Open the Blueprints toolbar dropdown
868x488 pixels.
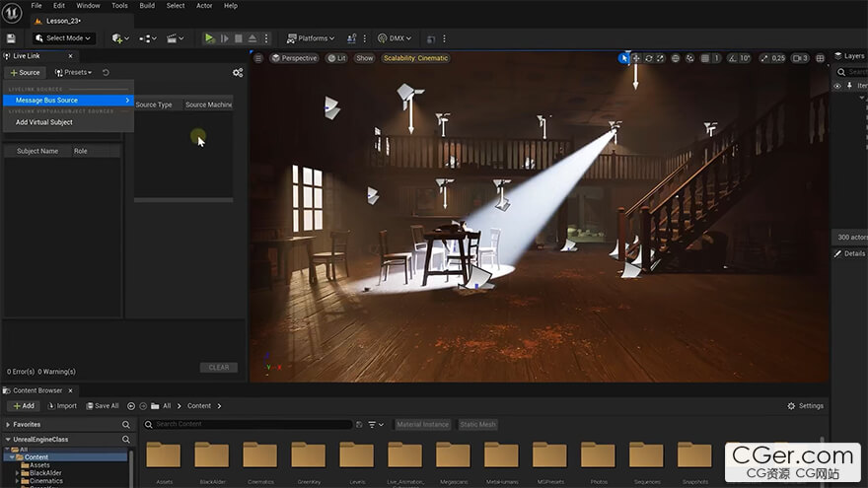click(x=148, y=38)
